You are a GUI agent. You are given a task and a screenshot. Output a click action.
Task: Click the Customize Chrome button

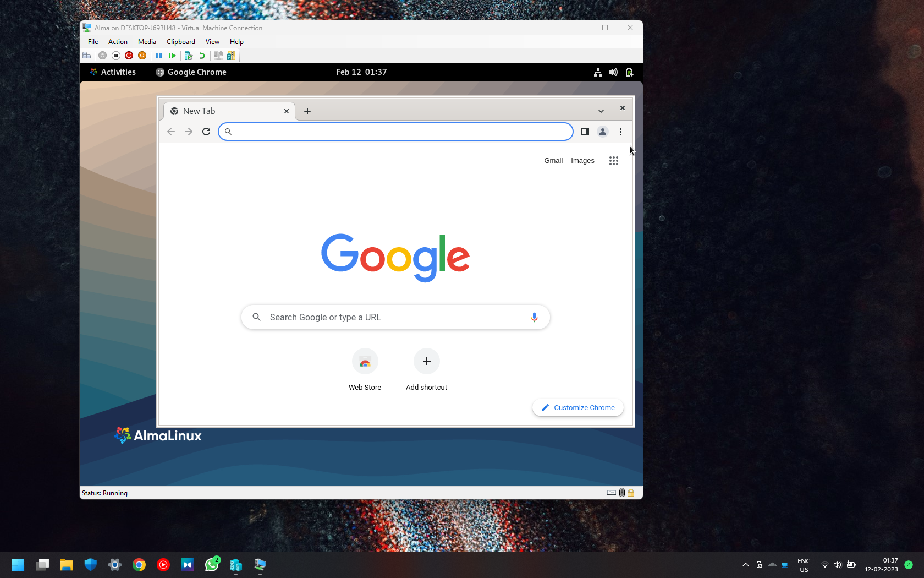578,408
